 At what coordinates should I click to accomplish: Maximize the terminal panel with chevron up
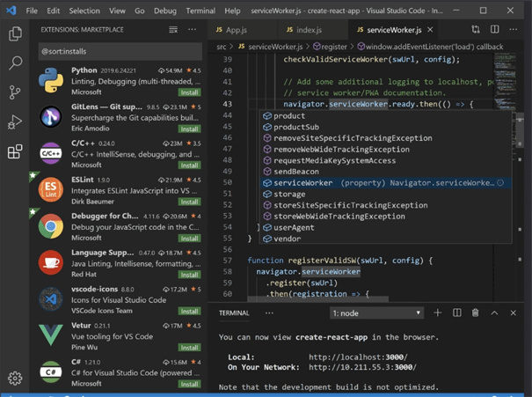coord(495,312)
